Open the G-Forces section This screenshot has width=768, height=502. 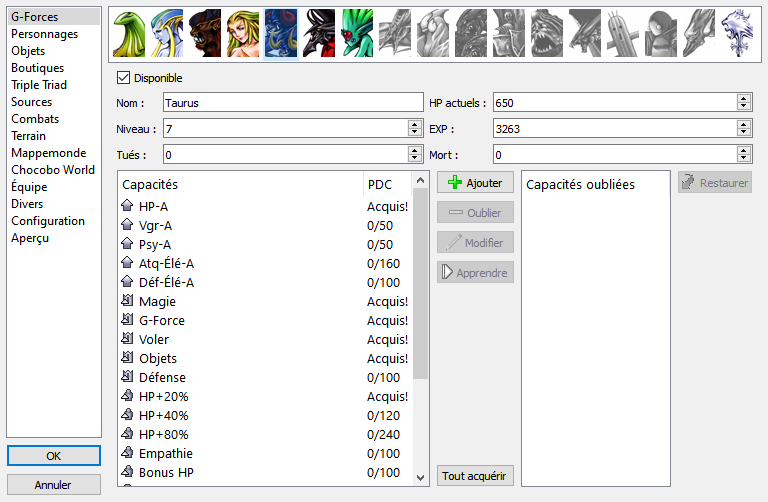pos(54,17)
